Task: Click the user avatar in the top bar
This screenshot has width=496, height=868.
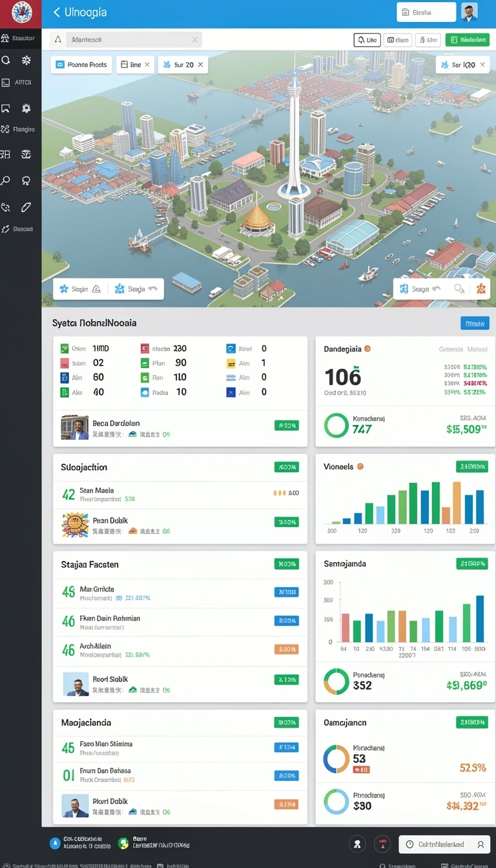Action: click(x=470, y=12)
